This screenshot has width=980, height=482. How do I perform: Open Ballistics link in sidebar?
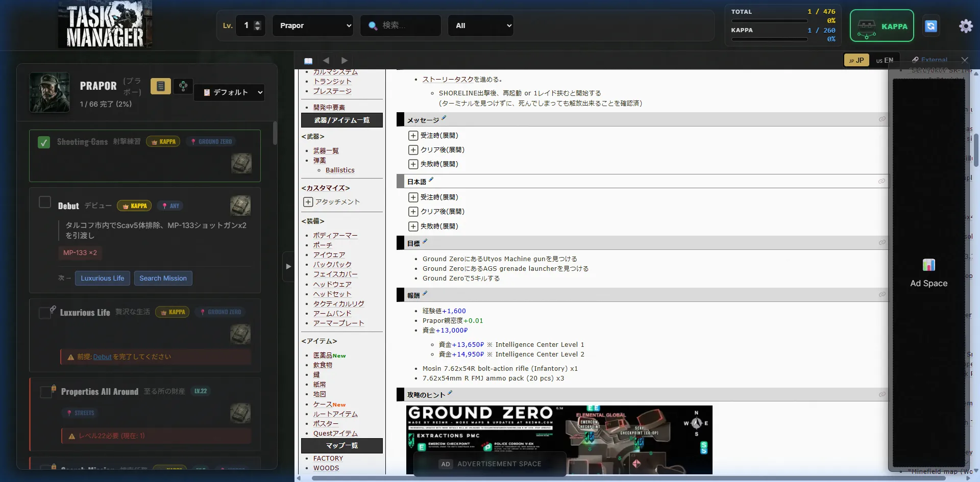340,170
